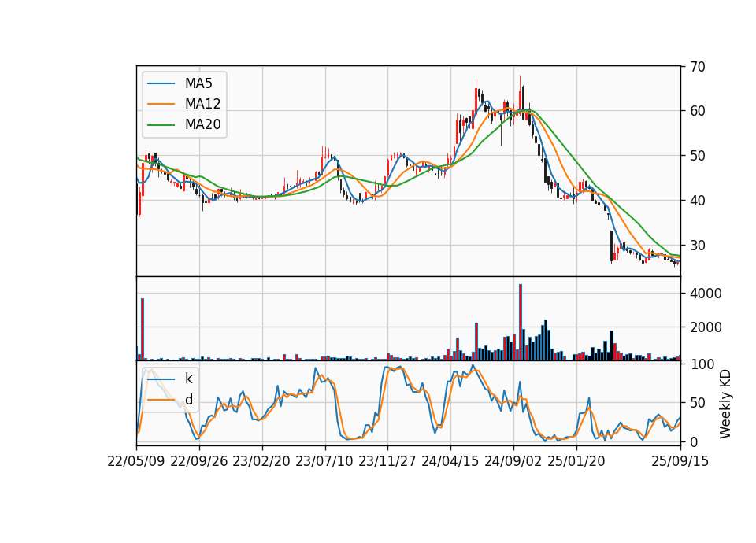The width and height of the screenshot is (756, 543).
Task: Click the 24/09/02 date tick label
Action: click(513, 461)
